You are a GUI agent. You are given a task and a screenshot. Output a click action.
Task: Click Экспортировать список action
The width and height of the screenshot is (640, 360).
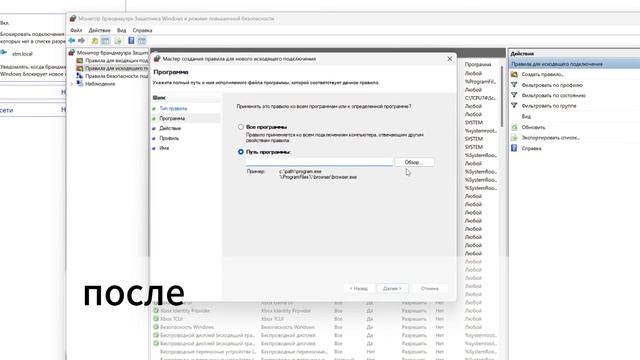[546, 138]
